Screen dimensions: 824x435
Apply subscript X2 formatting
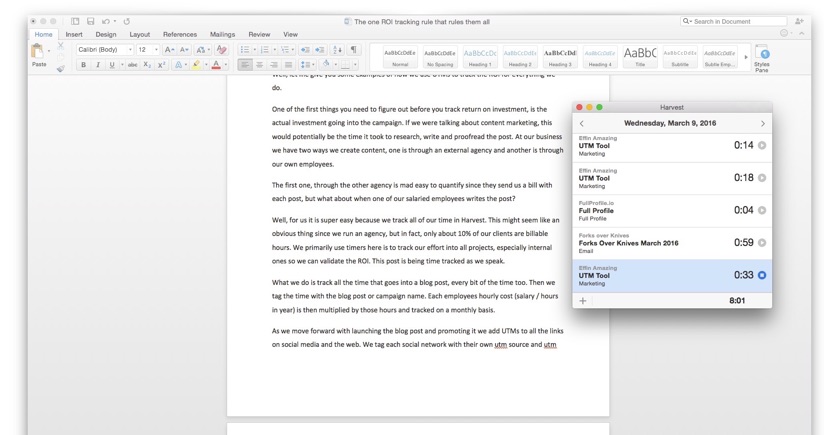click(147, 65)
